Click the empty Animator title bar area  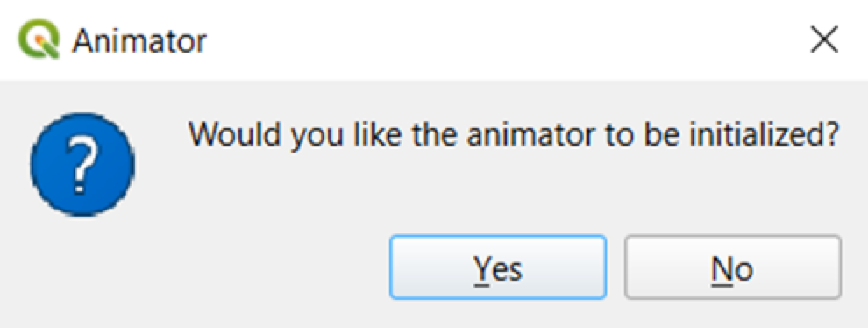point(498,39)
